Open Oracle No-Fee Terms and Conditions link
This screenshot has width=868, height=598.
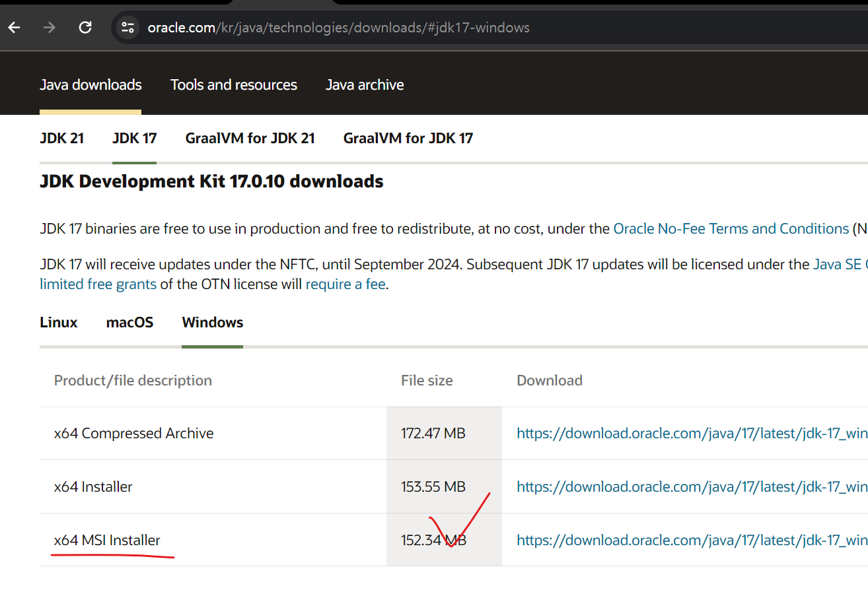(731, 228)
